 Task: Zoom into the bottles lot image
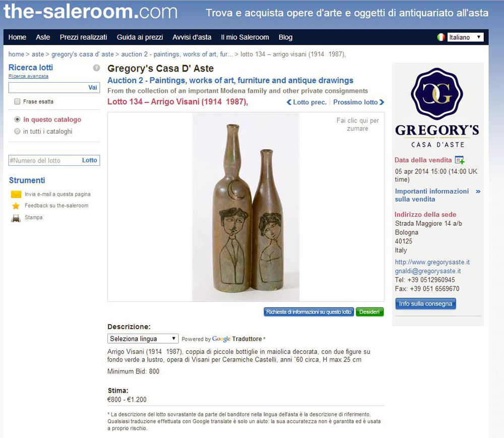pyautogui.click(x=246, y=207)
